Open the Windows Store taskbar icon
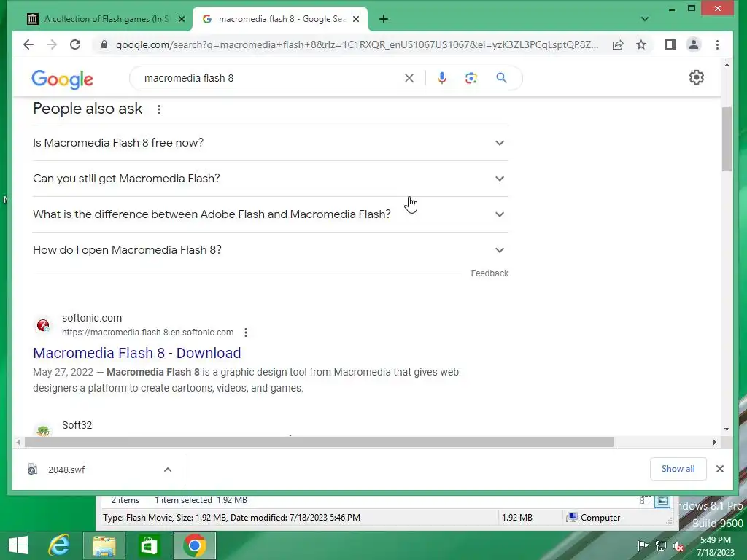Image resolution: width=747 pixels, height=560 pixels. (x=149, y=545)
